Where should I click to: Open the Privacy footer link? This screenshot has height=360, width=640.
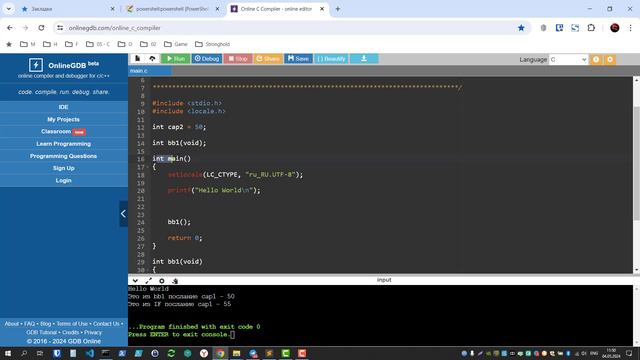click(93, 333)
